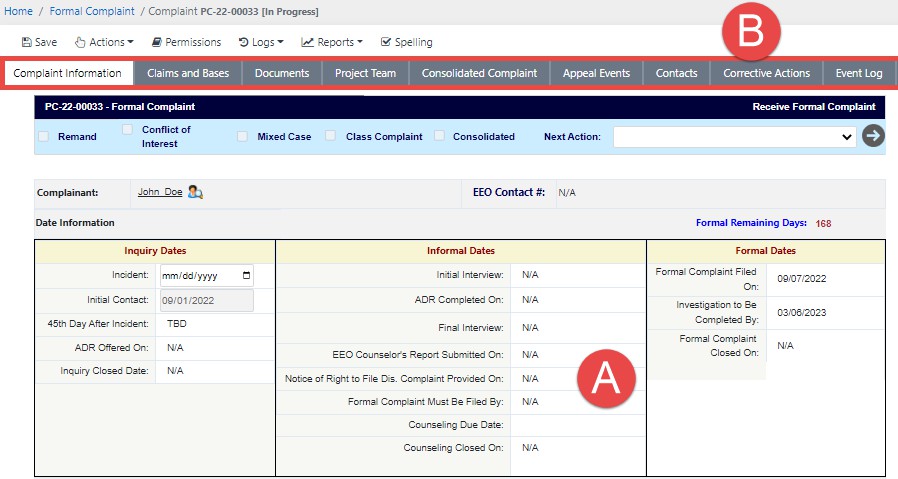This screenshot has width=898, height=479.
Task: View the Event Log tab
Action: tap(858, 73)
